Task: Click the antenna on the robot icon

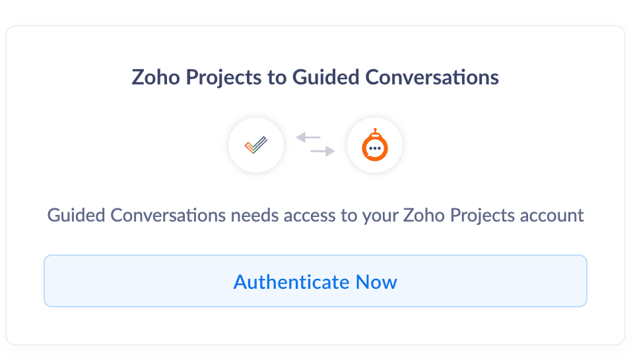Action: pos(375,131)
